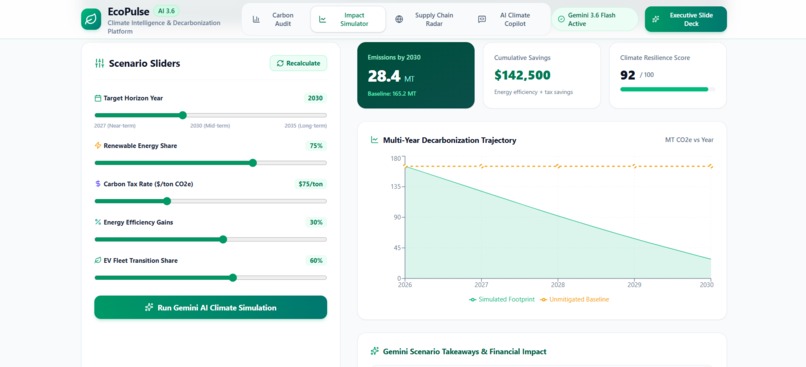The width and height of the screenshot is (806, 367).
Task: Click the sparkle icon on Run Gemini simulation button
Action: click(149, 307)
